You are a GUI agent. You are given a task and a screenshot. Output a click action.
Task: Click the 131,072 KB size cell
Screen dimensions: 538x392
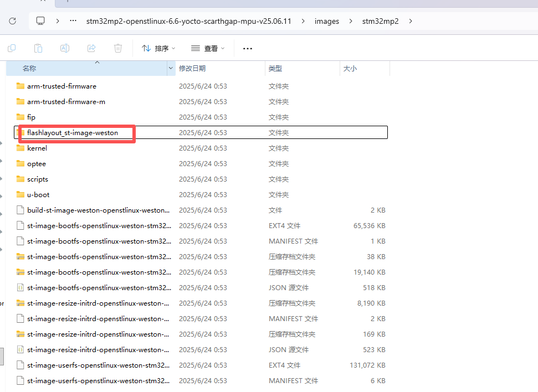tap(367, 365)
